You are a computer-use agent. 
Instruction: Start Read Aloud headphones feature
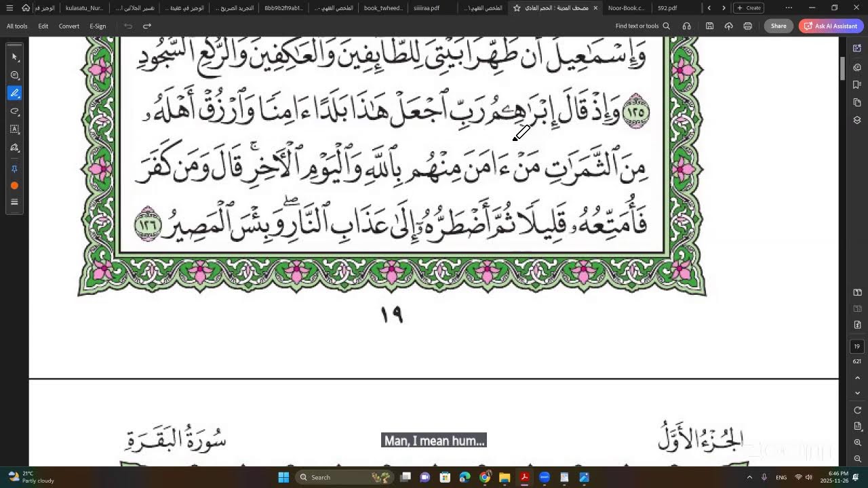(x=687, y=26)
